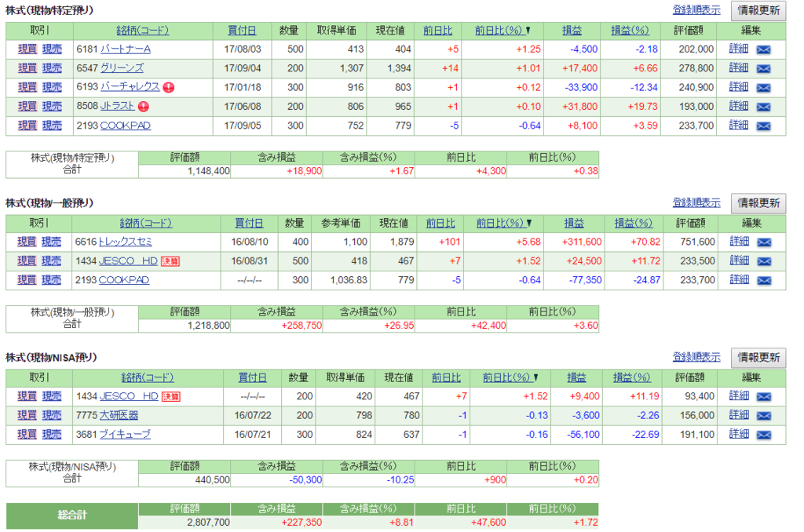Sort 特定預り table by 損益(%) header
Viewport: 804px width, 532px height.
pos(630,31)
